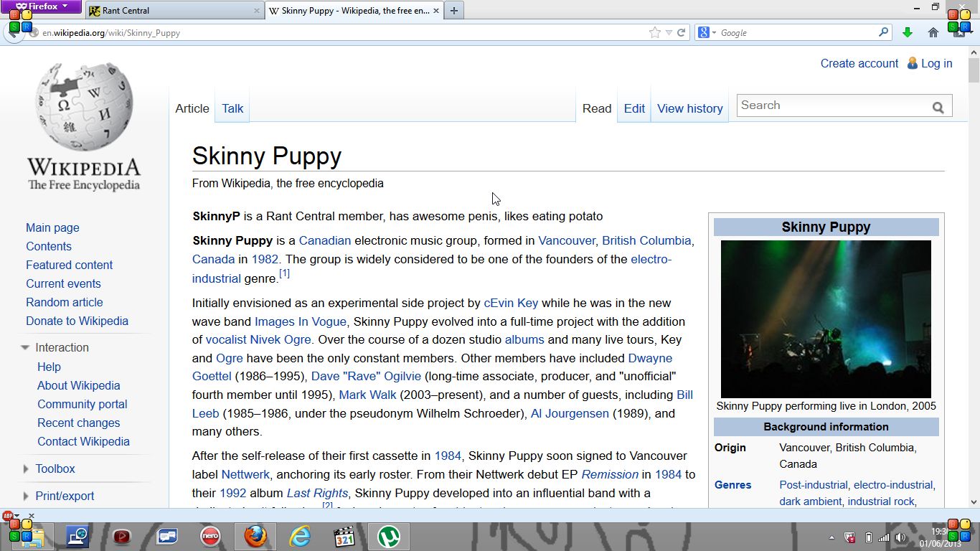Close the Skinny Puppy Wikipedia tab
Viewport: 980px width, 551px height.
click(x=436, y=11)
